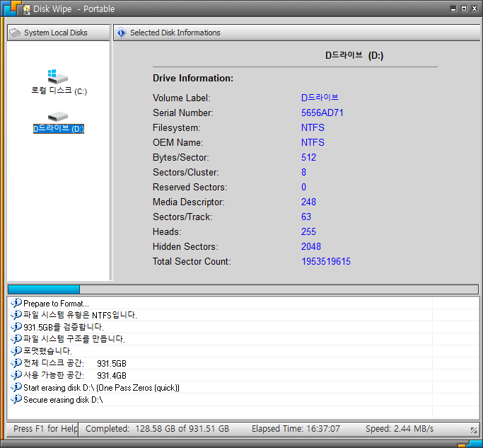This screenshot has height=448, width=483.
Task: Select the D드라이브 (D:) drive icon
Action: point(58,117)
